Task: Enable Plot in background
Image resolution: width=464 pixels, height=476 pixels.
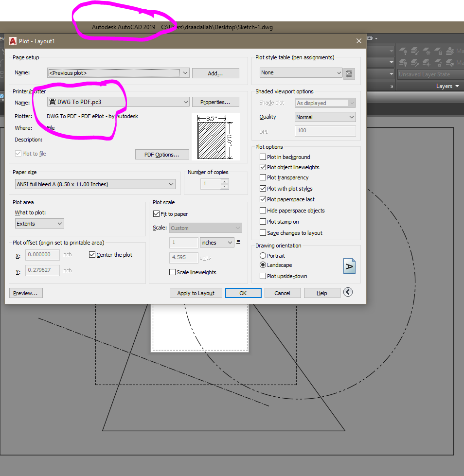Action: pos(264,156)
